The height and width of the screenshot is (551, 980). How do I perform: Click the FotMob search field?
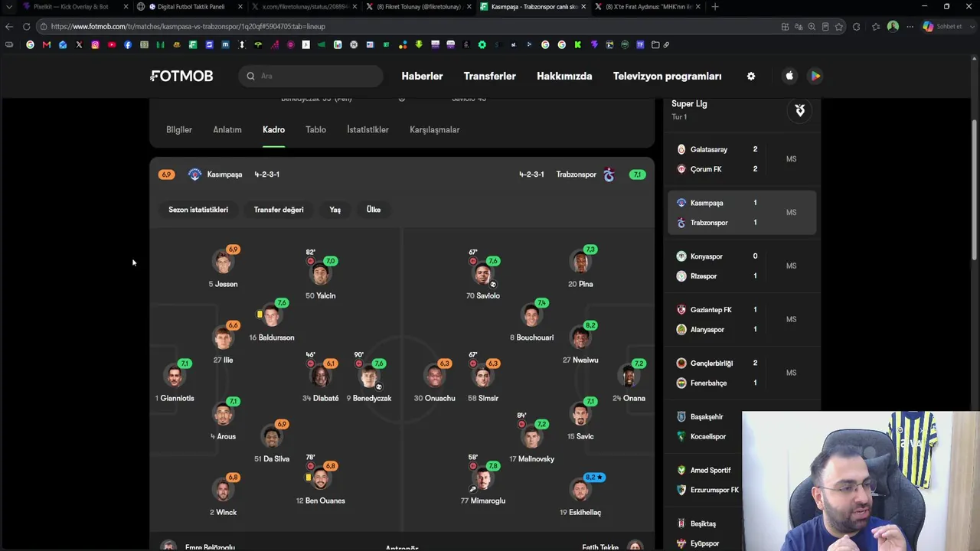tap(310, 76)
